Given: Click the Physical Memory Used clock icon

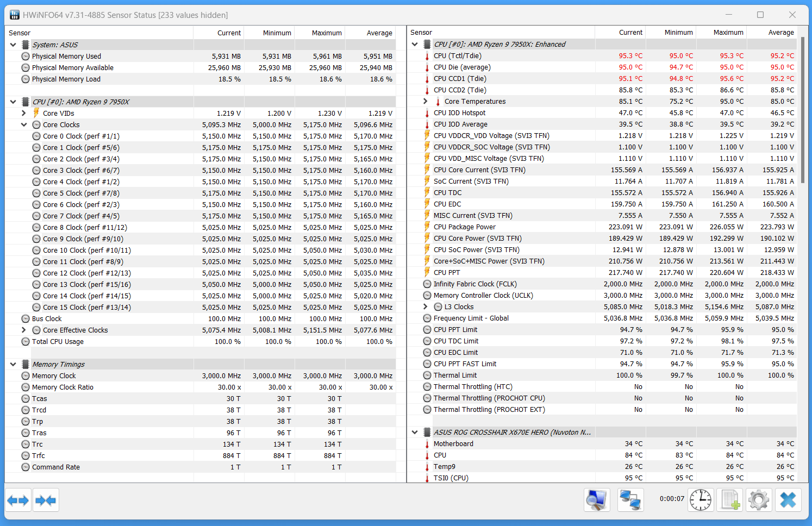Looking at the screenshot, I should (26, 57).
